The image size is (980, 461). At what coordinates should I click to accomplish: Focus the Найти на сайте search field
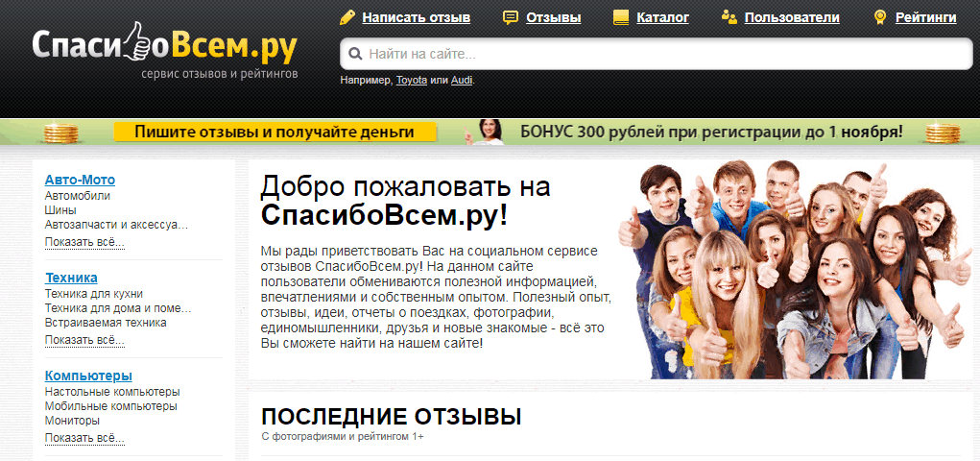point(662,55)
